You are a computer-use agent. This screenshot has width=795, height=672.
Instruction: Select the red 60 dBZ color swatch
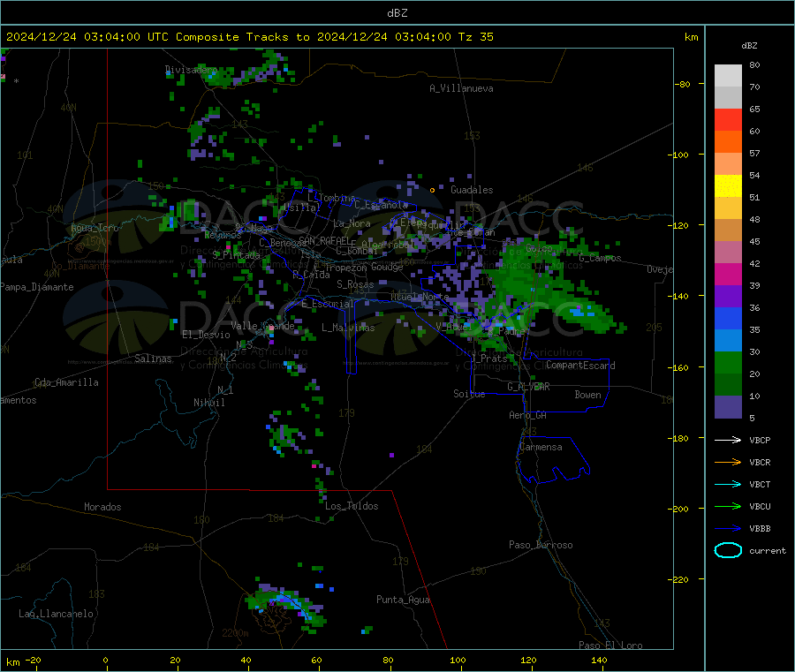point(728,120)
